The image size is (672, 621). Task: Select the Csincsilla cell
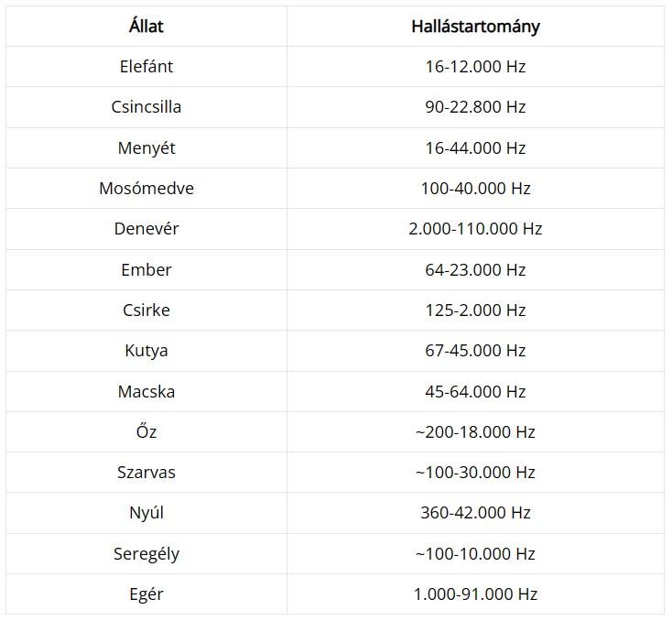click(x=146, y=107)
